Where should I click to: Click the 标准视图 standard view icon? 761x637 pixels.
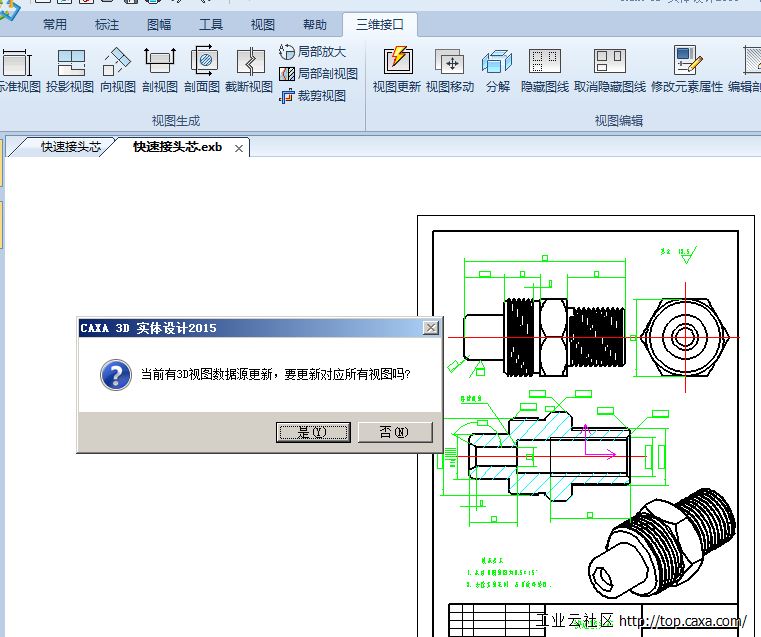[18, 69]
